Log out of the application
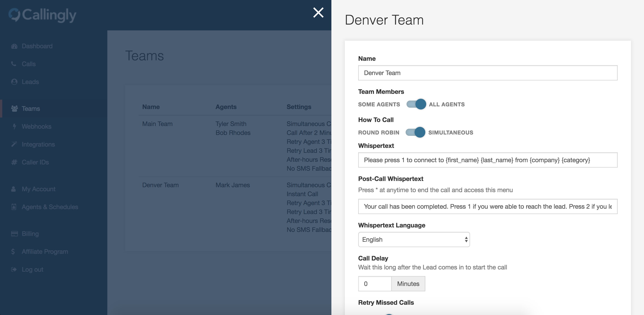644x315 pixels. [32, 269]
